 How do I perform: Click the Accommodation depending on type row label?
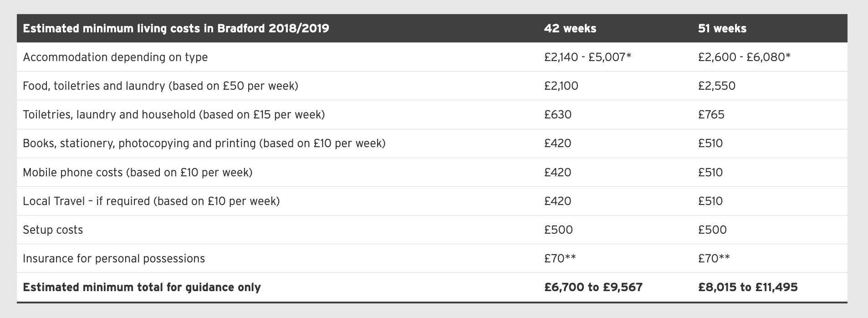coord(115,57)
